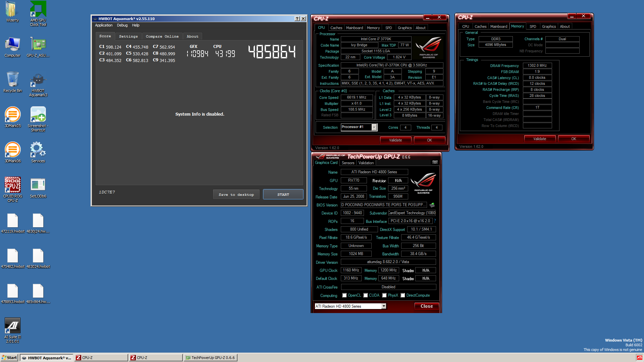Launch AI Suite II shortcut
Viewport: 644px width, 362px height.
click(12, 330)
